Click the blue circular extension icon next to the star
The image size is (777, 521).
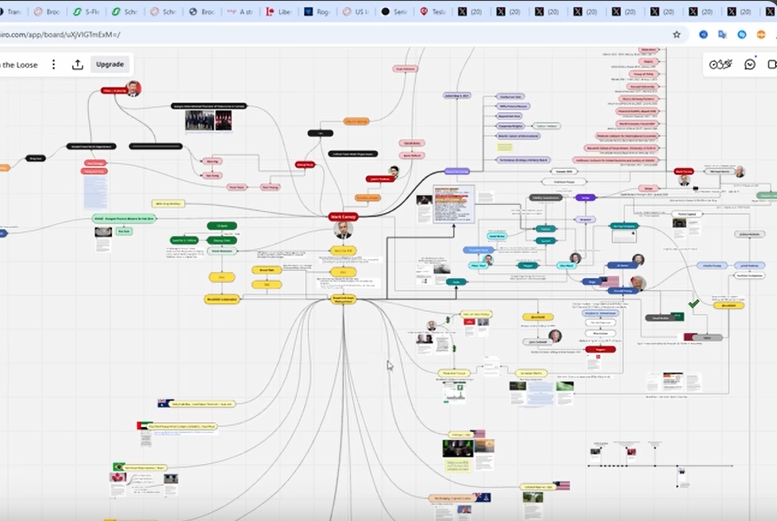[703, 34]
